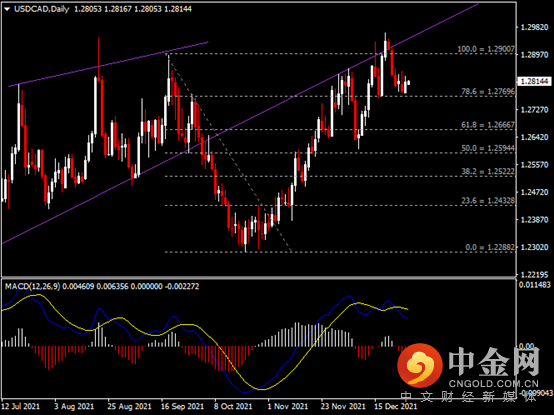Click the 1.29820 price axis label

(x=535, y=27)
